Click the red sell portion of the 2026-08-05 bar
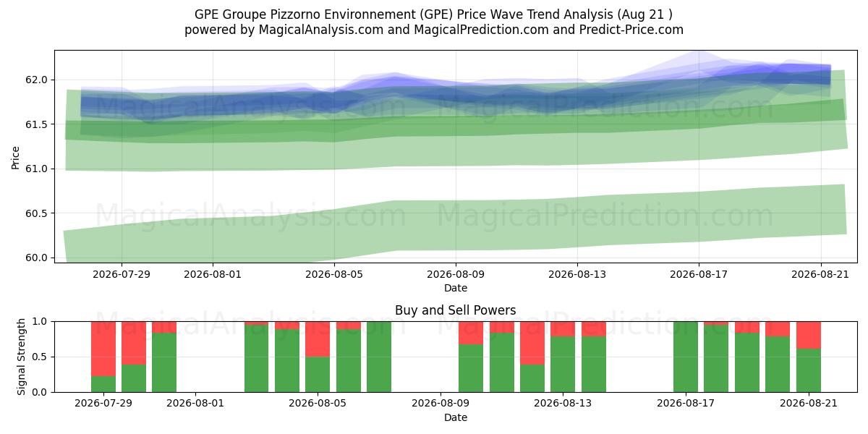The image size is (868, 434). click(318, 339)
